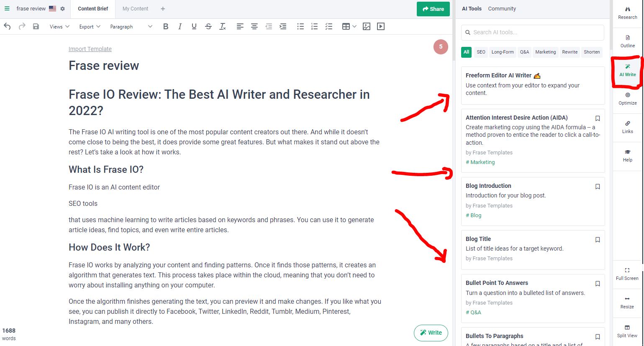Open the AI Write sidebar panel

[x=628, y=70]
